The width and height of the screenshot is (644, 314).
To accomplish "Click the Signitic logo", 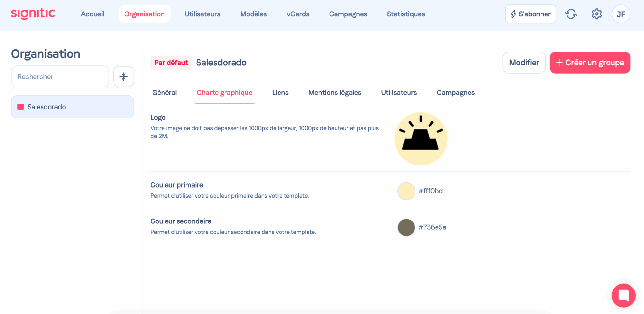I will click(33, 14).
